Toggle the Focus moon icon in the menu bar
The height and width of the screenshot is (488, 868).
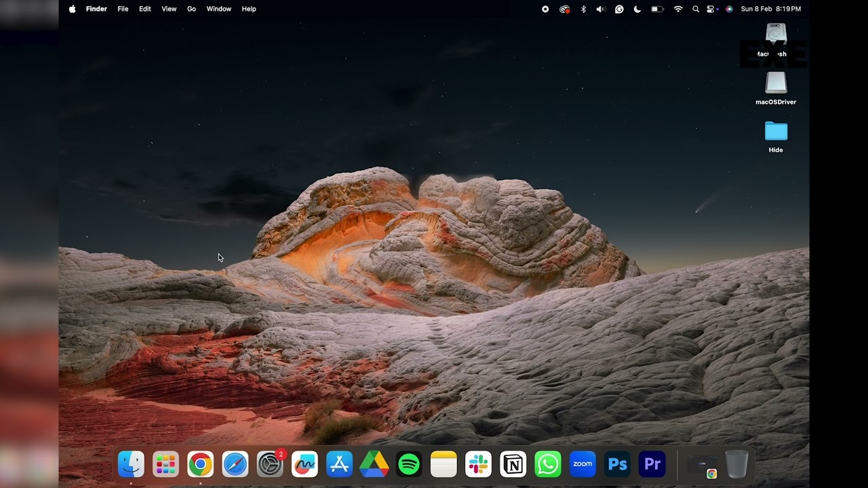pos(637,9)
